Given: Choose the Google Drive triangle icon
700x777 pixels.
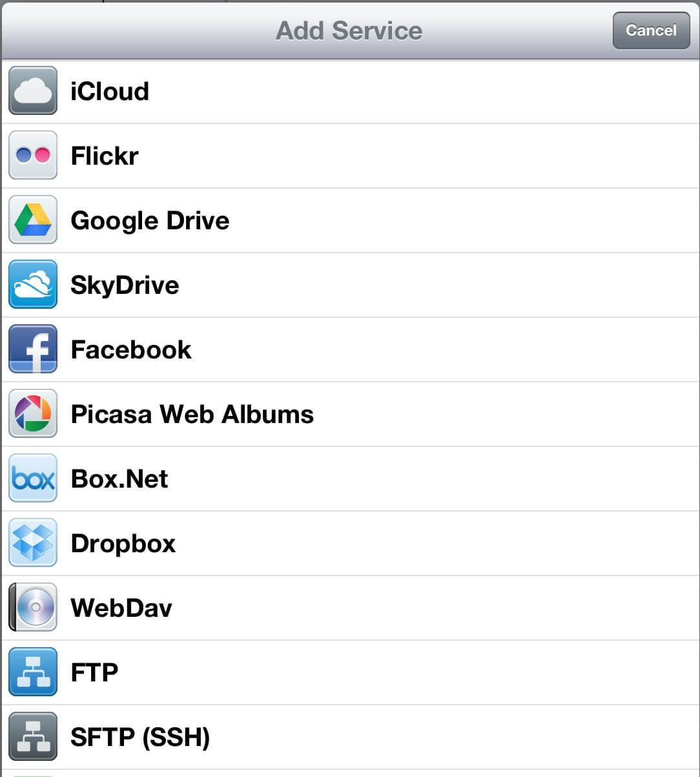Looking at the screenshot, I should point(33,220).
